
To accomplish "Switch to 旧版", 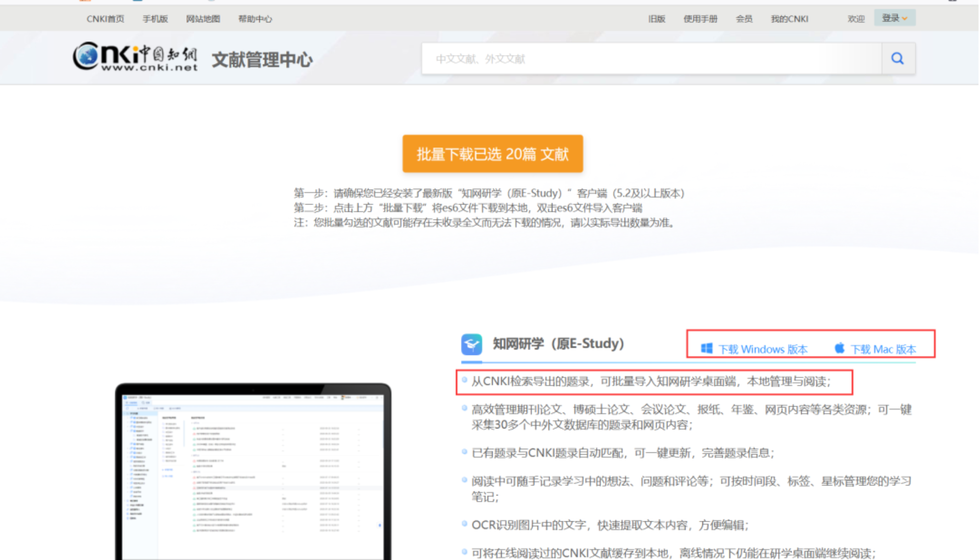I will click(657, 19).
